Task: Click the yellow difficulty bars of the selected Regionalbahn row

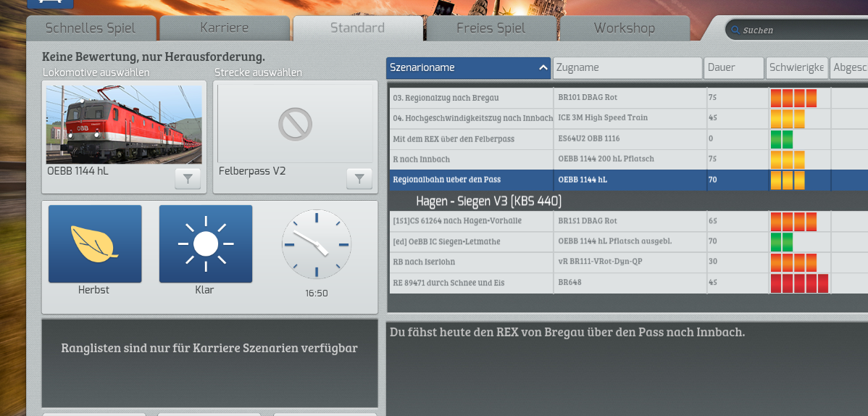Action: 788,180
